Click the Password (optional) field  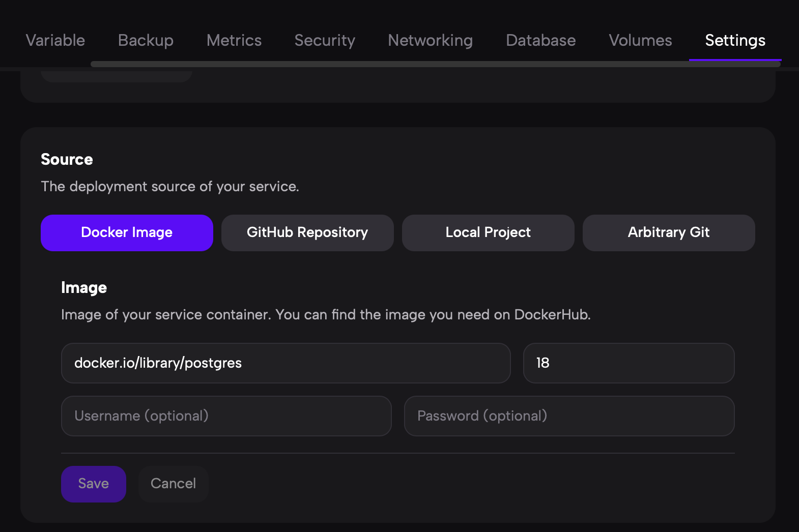pos(569,416)
